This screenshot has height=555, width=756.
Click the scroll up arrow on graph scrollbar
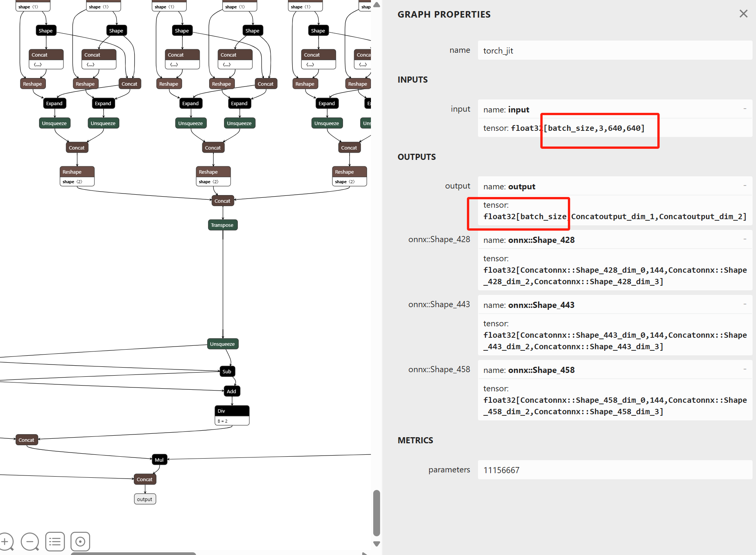[x=376, y=5]
